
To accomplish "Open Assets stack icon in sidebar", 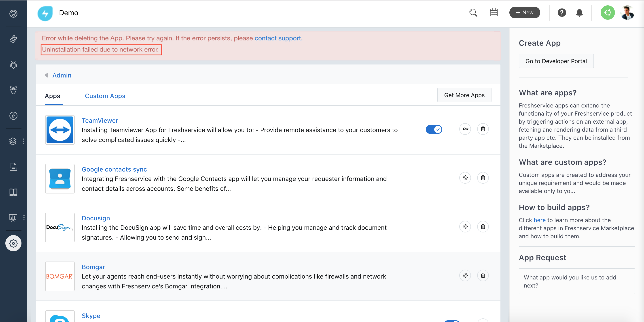I will click(x=13, y=142).
